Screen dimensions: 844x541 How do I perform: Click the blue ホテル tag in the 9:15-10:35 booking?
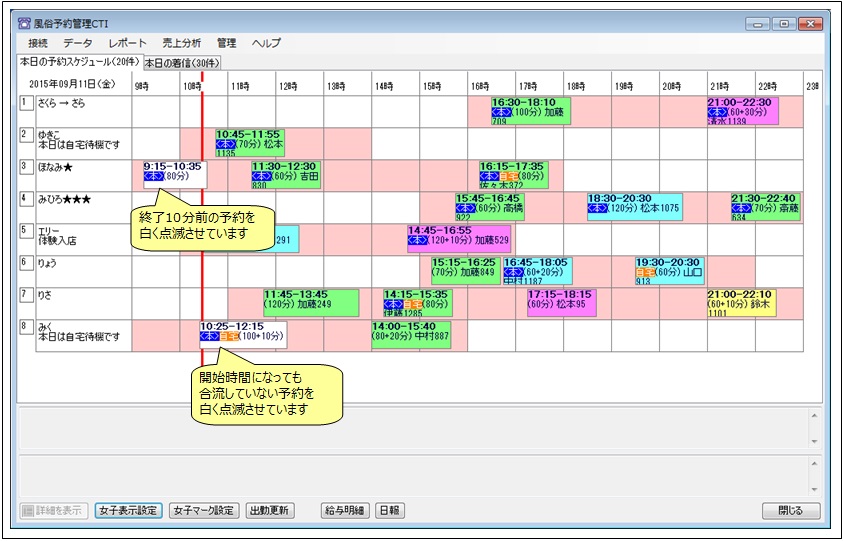pyautogui.click(x=154, y=176)
